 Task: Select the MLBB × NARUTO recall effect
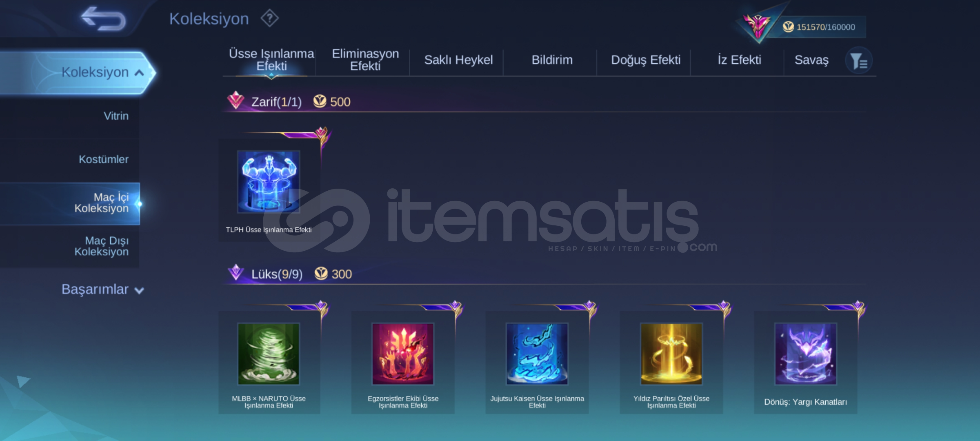coord(269,354)
